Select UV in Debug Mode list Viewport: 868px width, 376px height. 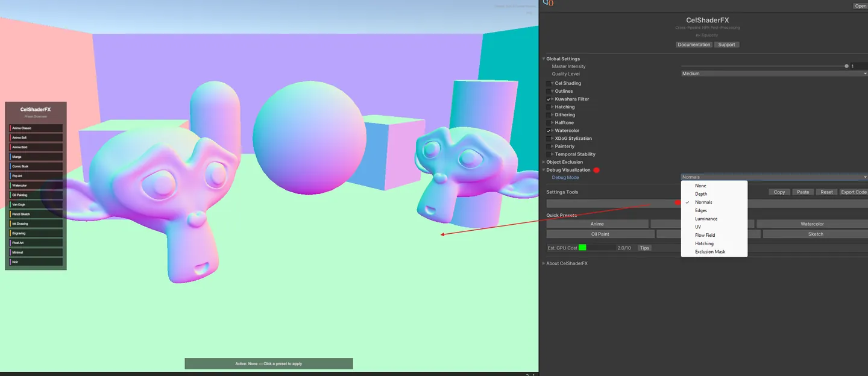click(x=714, y=227)
